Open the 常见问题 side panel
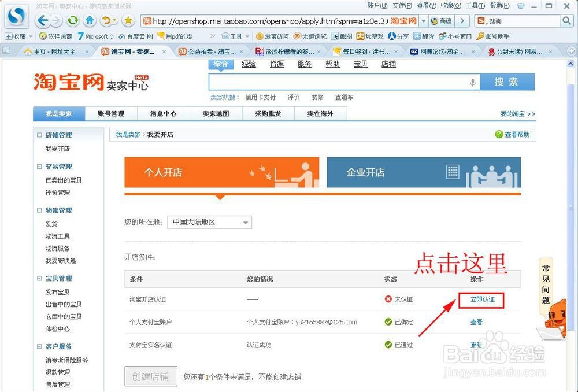 (x=547, y=283)
